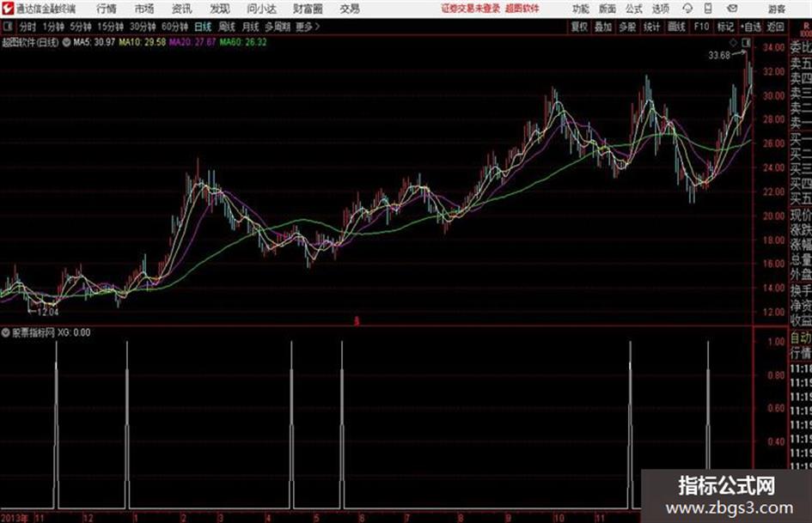Click the MA60: 26.32 value

[243, 42]
